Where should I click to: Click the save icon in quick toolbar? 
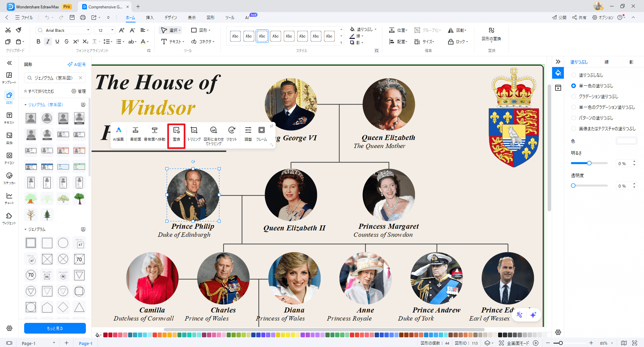coord(72,17)
